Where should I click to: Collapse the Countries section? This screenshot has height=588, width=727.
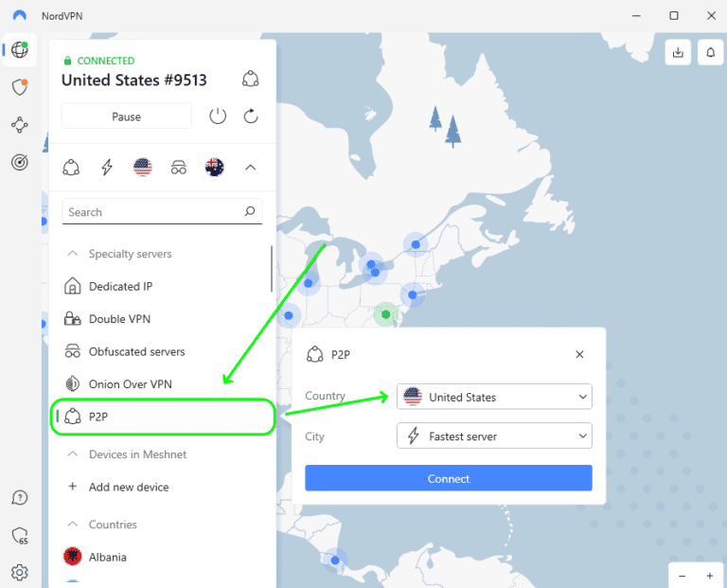(x=73, y=524)
